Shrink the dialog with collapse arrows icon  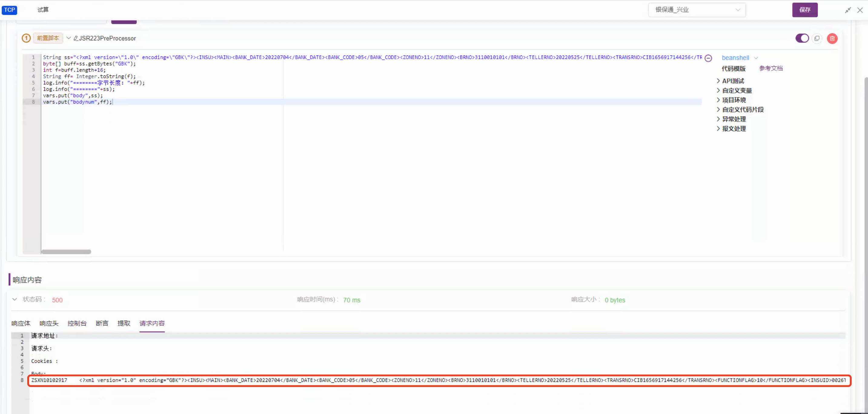tap(848, 10)
